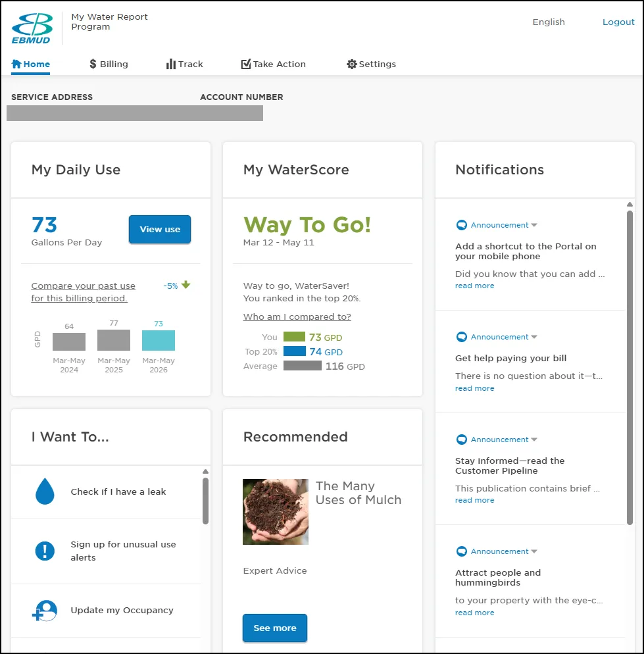
Task: Click the '73' gallons per day value
Action: [44, 225]
